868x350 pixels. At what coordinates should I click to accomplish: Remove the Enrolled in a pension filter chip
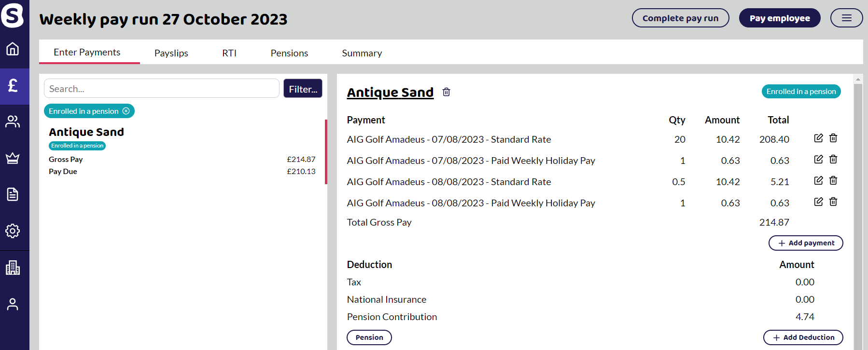[126, 111]
